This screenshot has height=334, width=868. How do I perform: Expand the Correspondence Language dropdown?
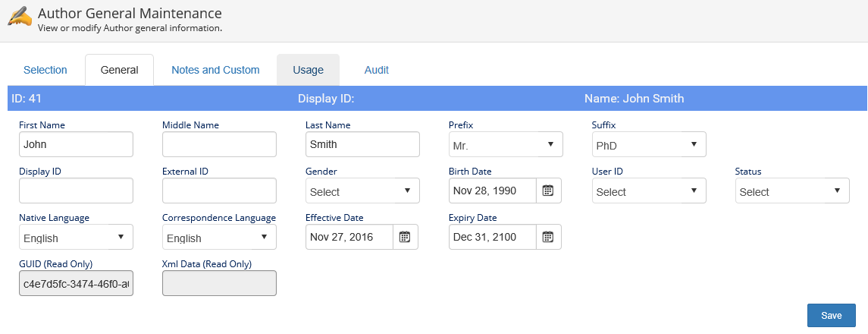(219, 238)
